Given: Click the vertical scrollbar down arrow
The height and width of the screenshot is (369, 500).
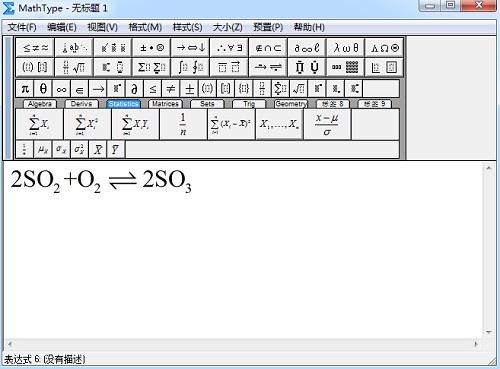Looking at the screenshot, I should click(x=489, y=332).
